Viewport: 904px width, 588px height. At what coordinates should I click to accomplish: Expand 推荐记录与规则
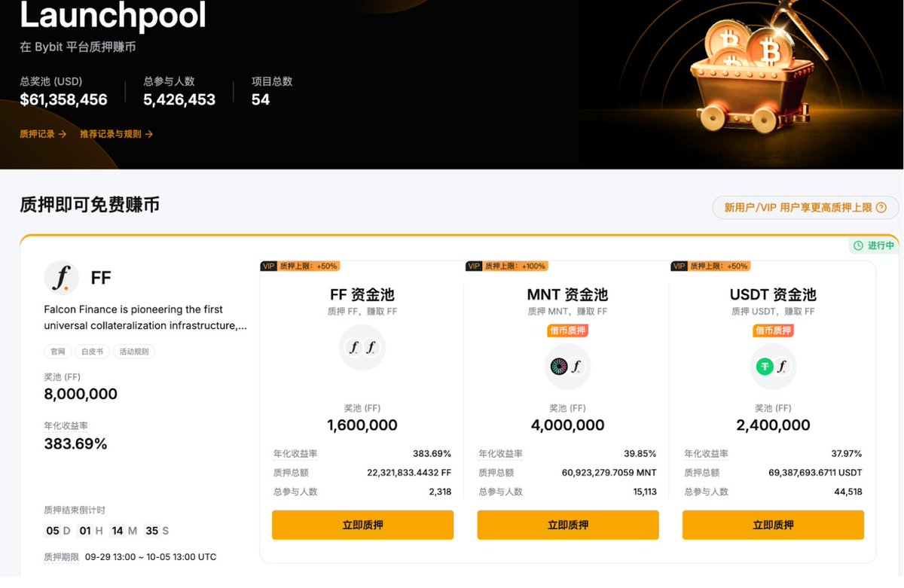coord(114,133)
